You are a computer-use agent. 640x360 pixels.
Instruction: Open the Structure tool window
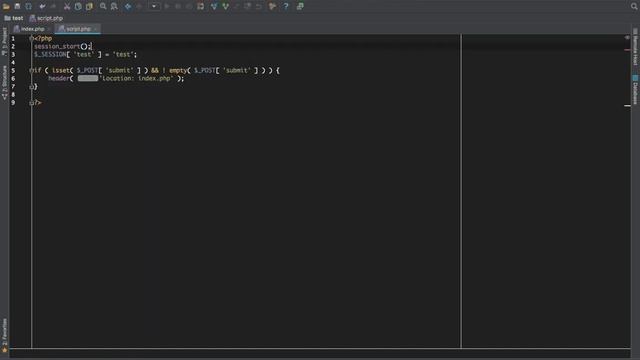coord(4,83)
